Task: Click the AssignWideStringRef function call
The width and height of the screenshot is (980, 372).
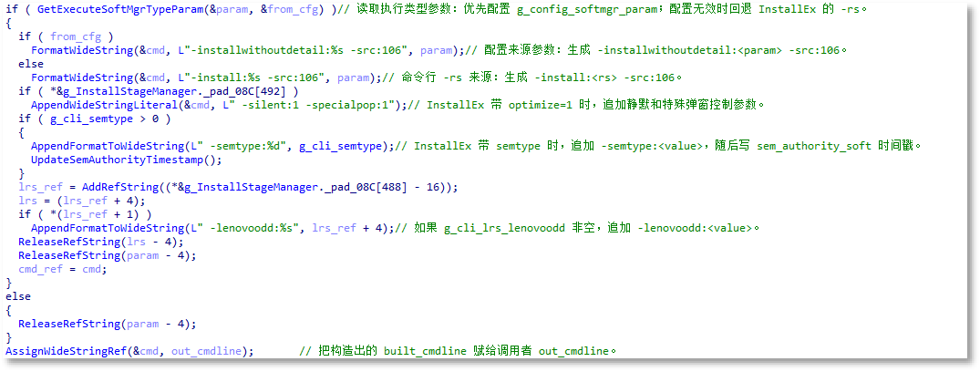Action: [67, 351]
